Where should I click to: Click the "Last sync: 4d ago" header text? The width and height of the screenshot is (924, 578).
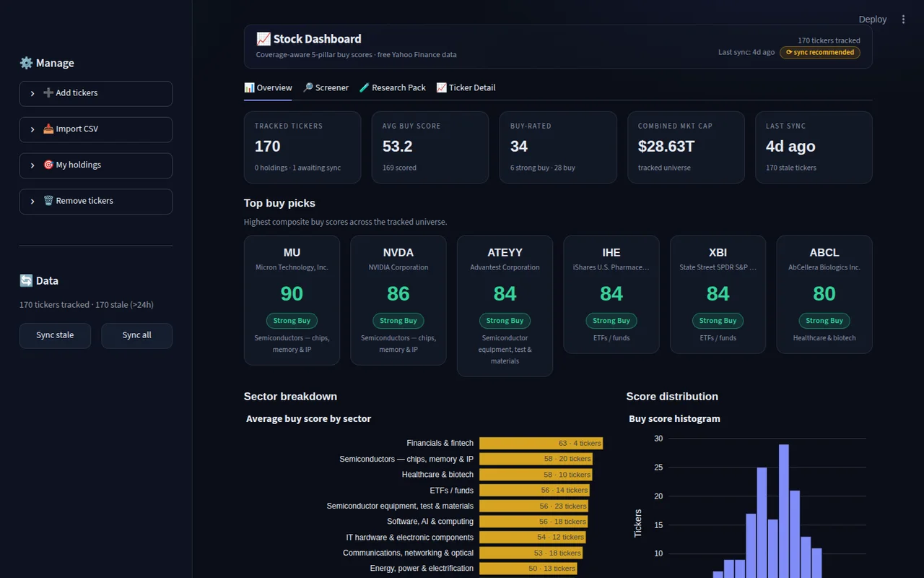coord(746,52)
